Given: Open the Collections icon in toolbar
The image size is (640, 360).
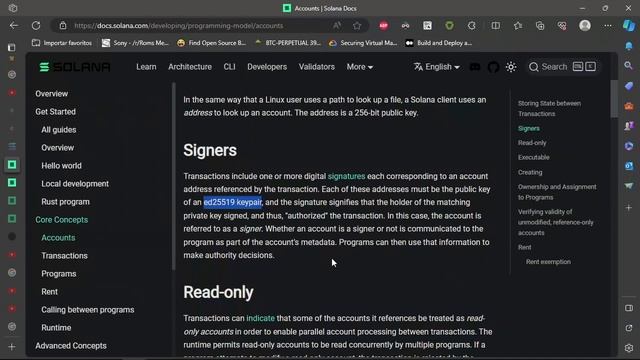Looking at the screenshot, I should click(x=540, y=26).
